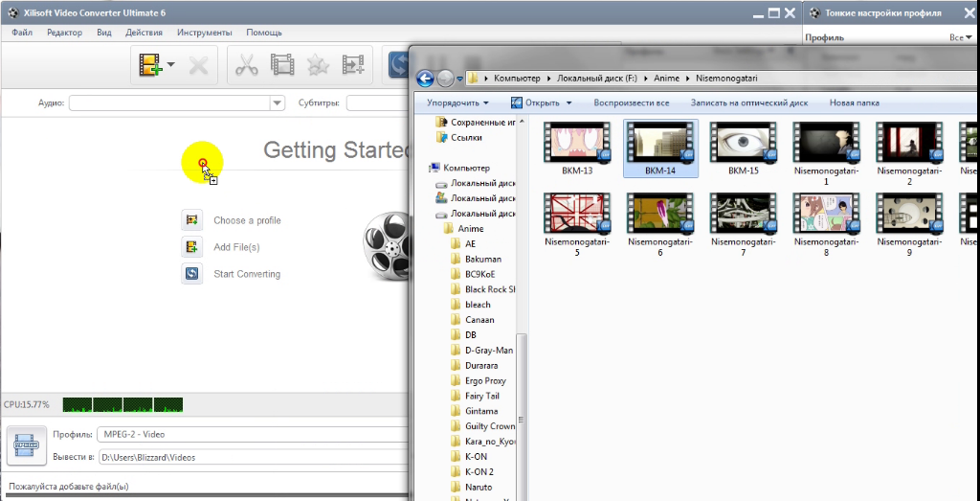Image resolution: width=980 pixels, height=501 pixels.
Task: Click the Choose a profile icon
Action: [x=191, y=220]
